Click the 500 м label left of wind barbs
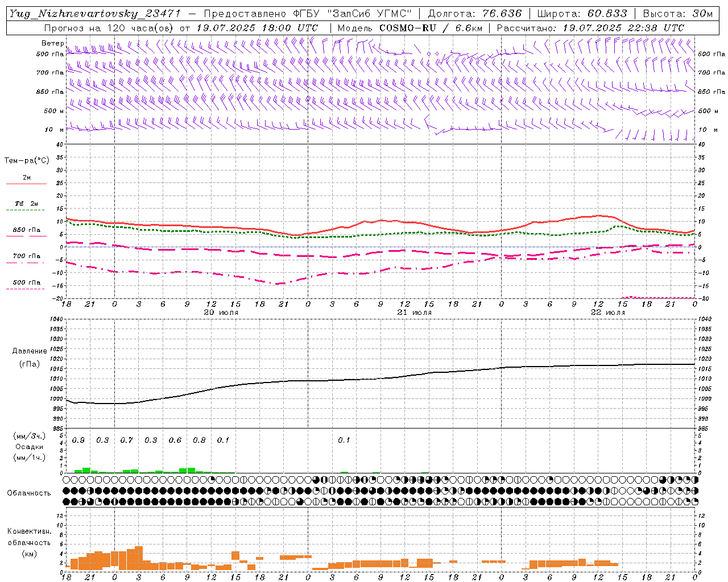This screenshot has width=728, height=582. [x=54, y=111]
